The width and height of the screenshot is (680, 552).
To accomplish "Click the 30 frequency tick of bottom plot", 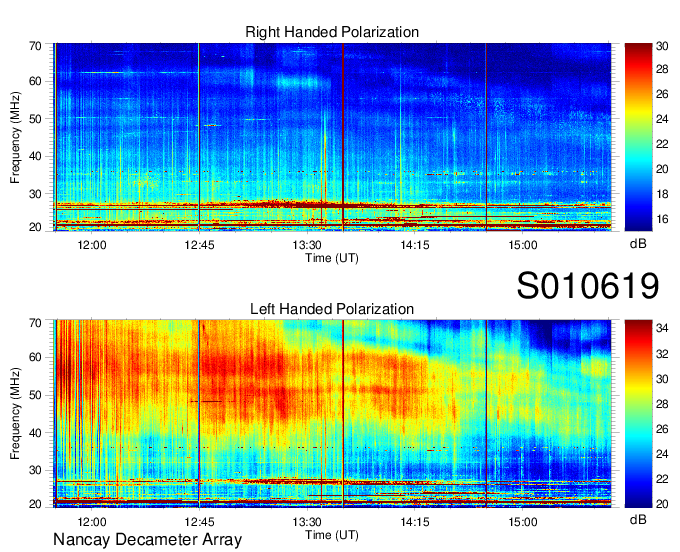I will tap(36, 470).
